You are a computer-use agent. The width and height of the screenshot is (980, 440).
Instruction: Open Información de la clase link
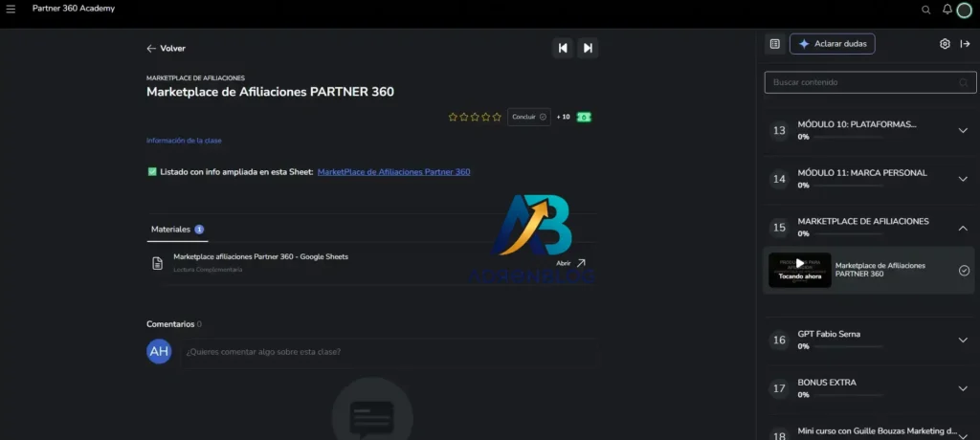coord(184,141)
